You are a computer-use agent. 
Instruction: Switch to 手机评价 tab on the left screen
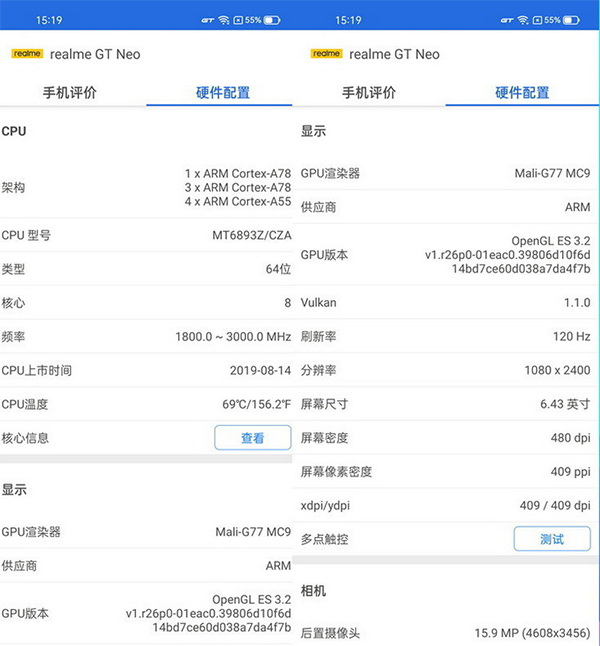tap(69, 93)
